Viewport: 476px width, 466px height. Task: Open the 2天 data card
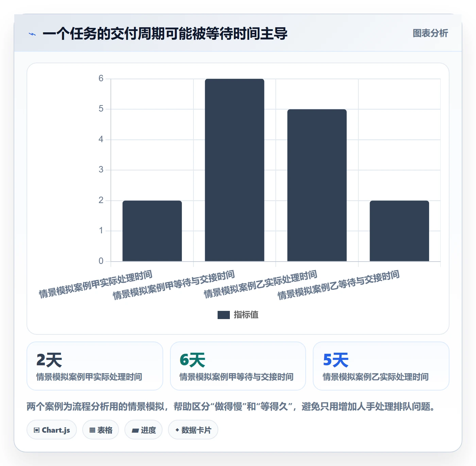tap(95, 366)
